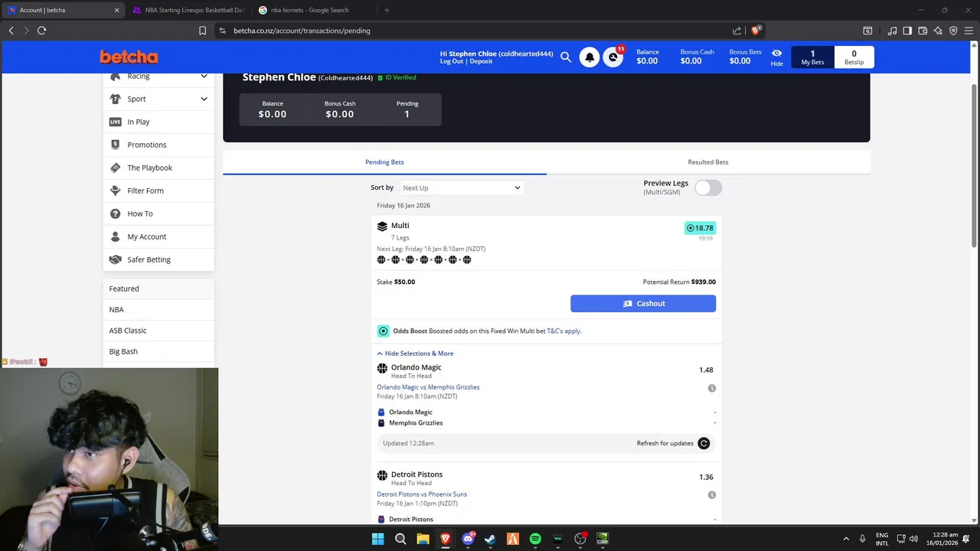Image resolution: width=980 pixels, height=551 pixels.
Task: Toggle the browser sidebar panel icon
Action: (907, 31)
